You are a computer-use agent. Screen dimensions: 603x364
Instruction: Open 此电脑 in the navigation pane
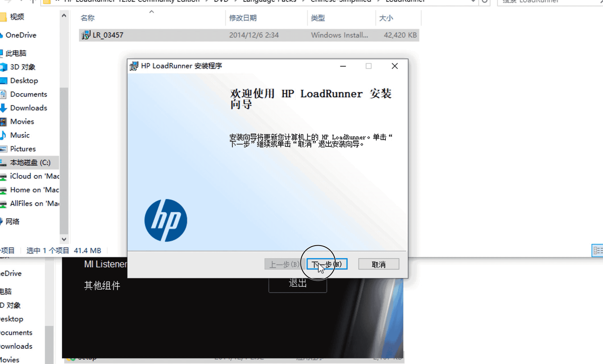[x=18, y=53]
